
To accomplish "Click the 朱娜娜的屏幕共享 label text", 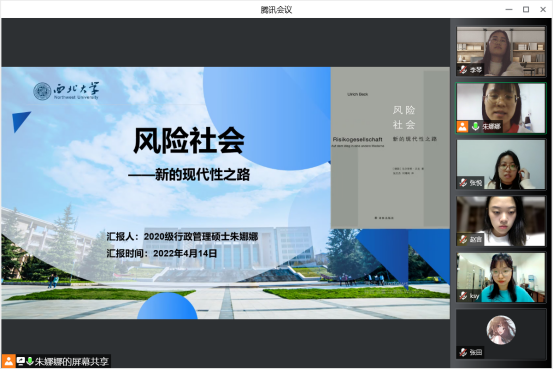I will pyautogui.click(x=72, y=362).
